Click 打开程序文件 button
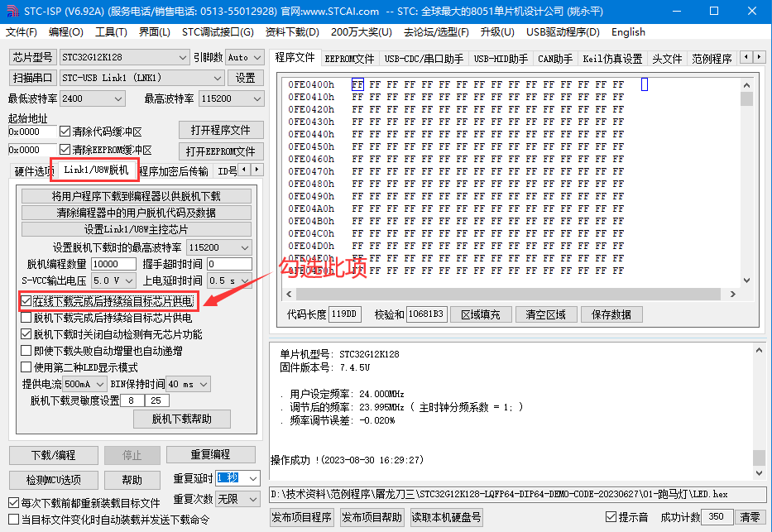This screenshot has width=772, height=532. point(221,130)
